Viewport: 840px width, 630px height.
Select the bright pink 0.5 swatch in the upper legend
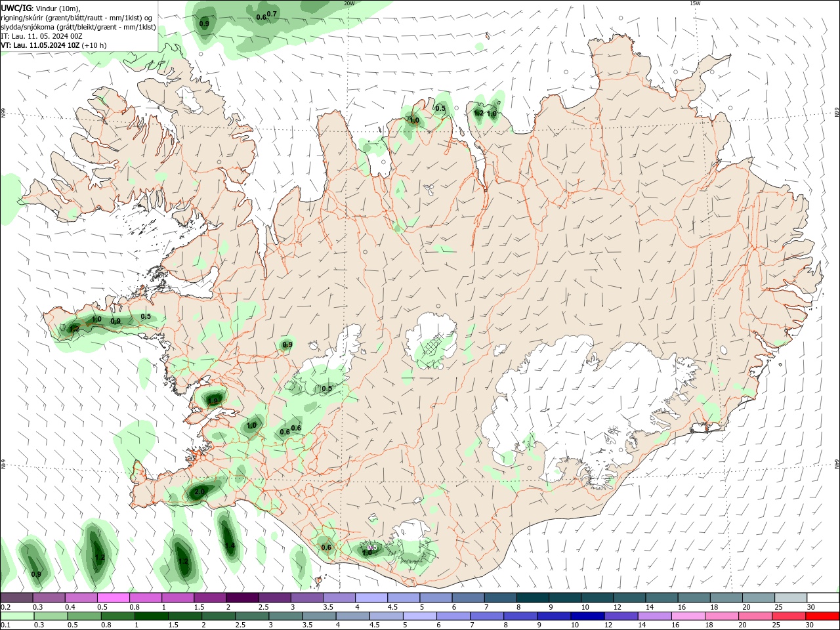pos(114,598)
